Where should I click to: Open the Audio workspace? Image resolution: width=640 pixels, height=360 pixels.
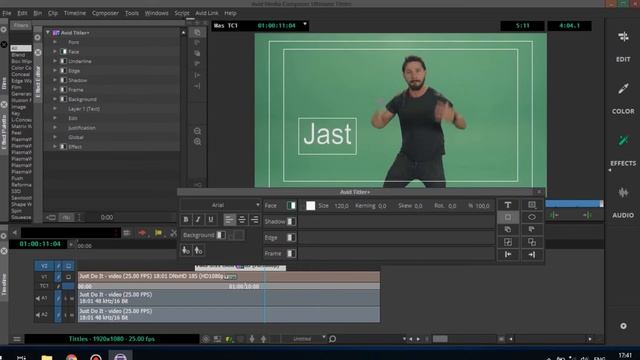tap(623, 202)
